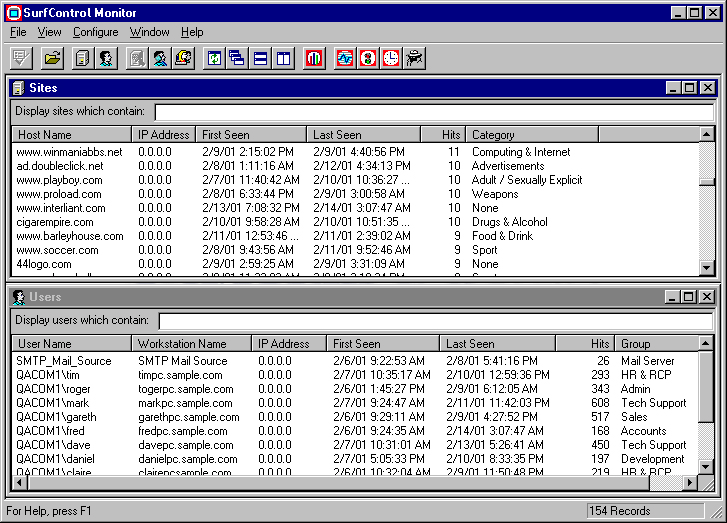Click Users list scroll down arrow
This screenshot has width=727, height=523.
coord(705,466)
